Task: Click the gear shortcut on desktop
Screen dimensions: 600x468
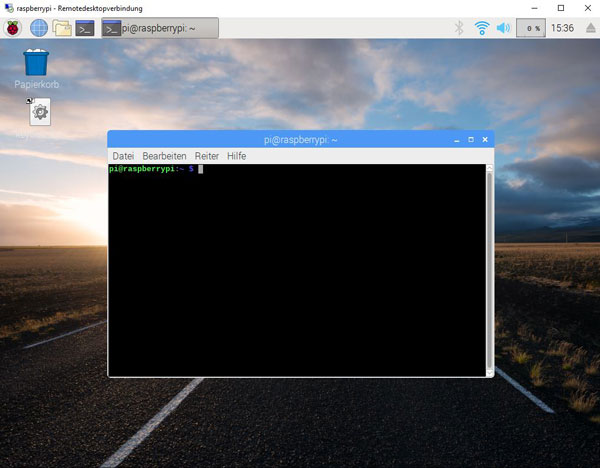Action: coord(40,112)
